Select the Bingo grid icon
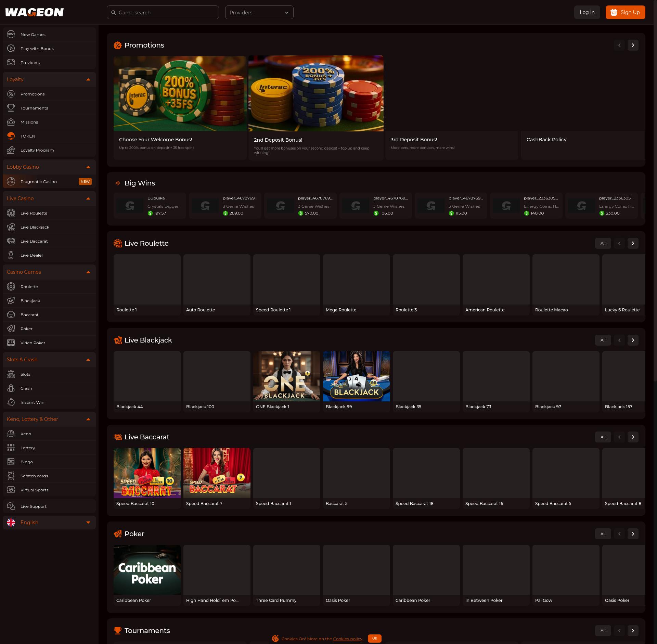The image size is (657, 644). point(11,462)
